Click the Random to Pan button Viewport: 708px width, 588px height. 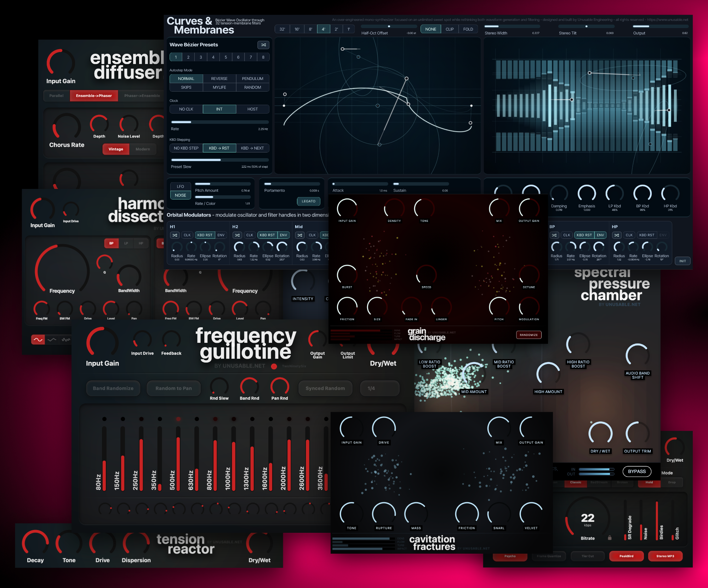point(173,388)
